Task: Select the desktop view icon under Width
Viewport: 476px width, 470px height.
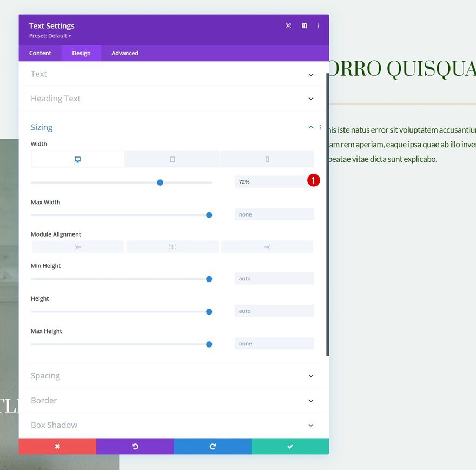Action: [77, 159]
